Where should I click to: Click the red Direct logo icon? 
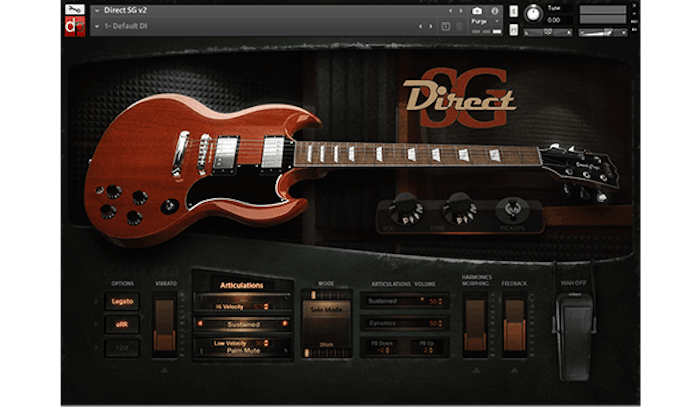75,27
